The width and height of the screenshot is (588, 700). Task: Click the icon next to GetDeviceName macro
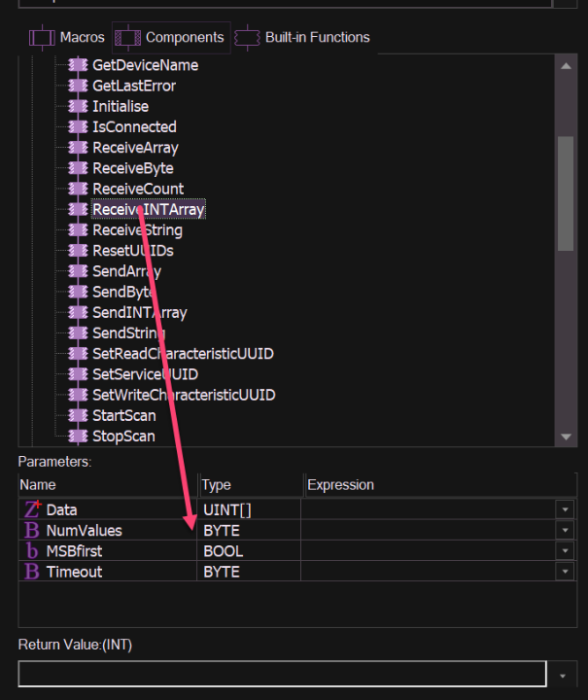point(78,65)
